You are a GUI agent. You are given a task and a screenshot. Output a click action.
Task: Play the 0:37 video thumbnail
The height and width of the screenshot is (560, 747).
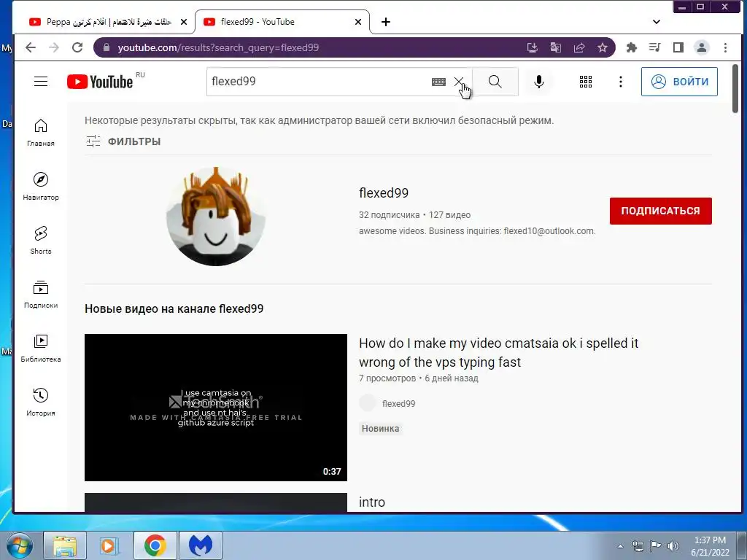(x=216, y=407)
